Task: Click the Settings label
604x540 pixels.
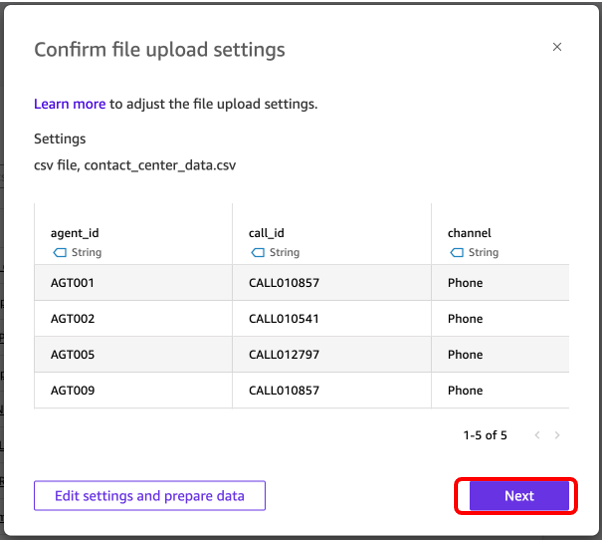Action: 60,139
